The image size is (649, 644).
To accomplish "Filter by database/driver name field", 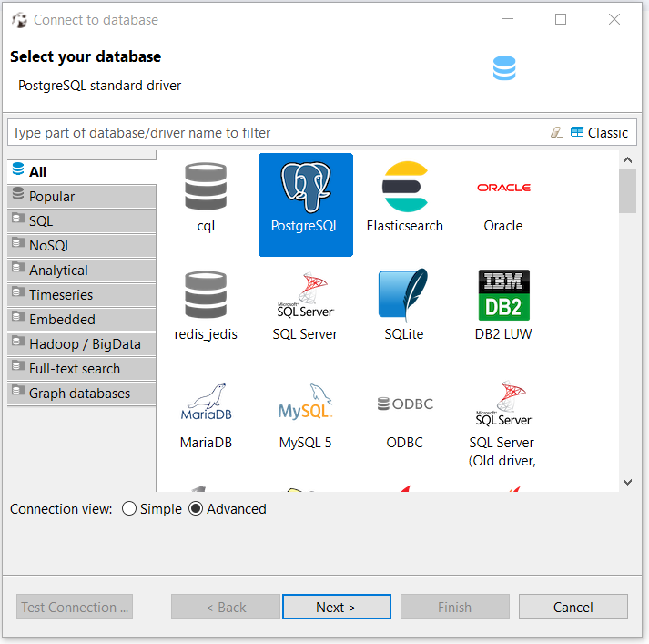I will click(x=278, y=132).
